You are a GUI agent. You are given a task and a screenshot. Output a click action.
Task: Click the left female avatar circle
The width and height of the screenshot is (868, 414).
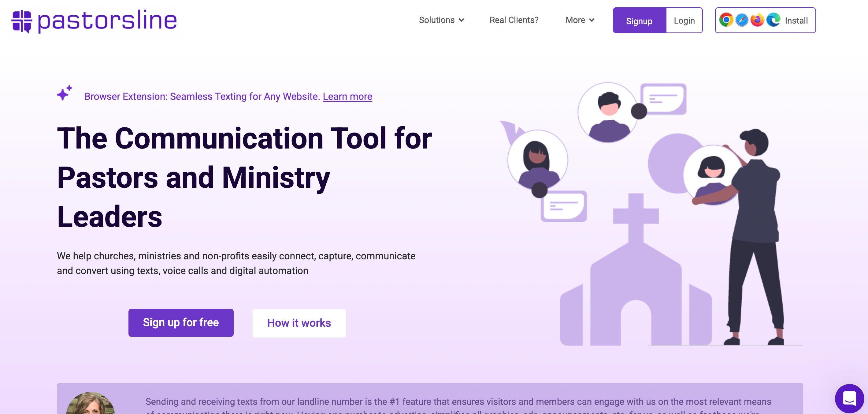(x=537, y=160)
